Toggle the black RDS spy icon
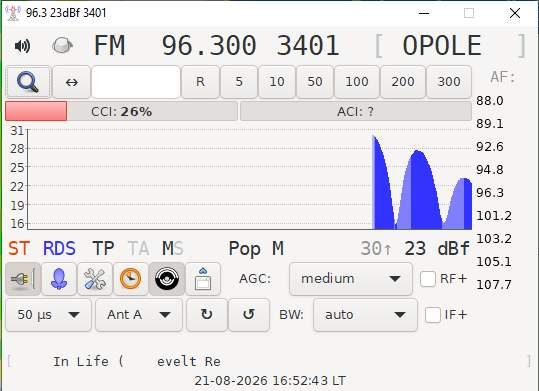Viewport: 539px width, 391px height. (x=167, y=279)
